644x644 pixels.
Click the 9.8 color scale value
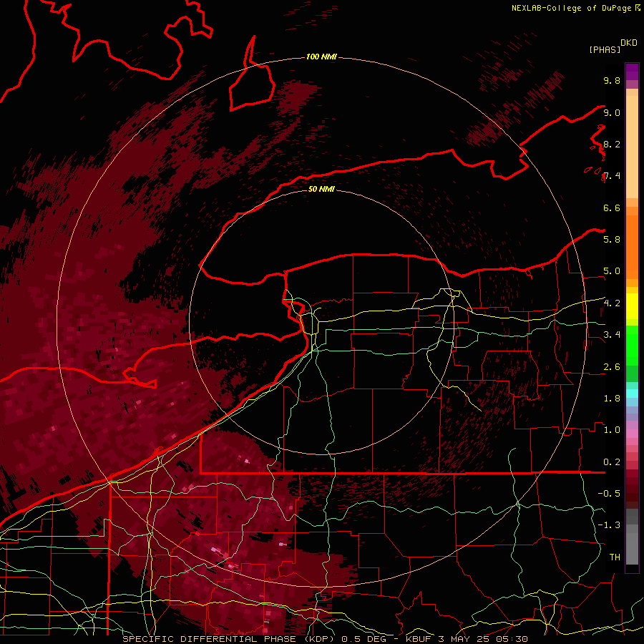pyautogui.click(x=612, y=80)
